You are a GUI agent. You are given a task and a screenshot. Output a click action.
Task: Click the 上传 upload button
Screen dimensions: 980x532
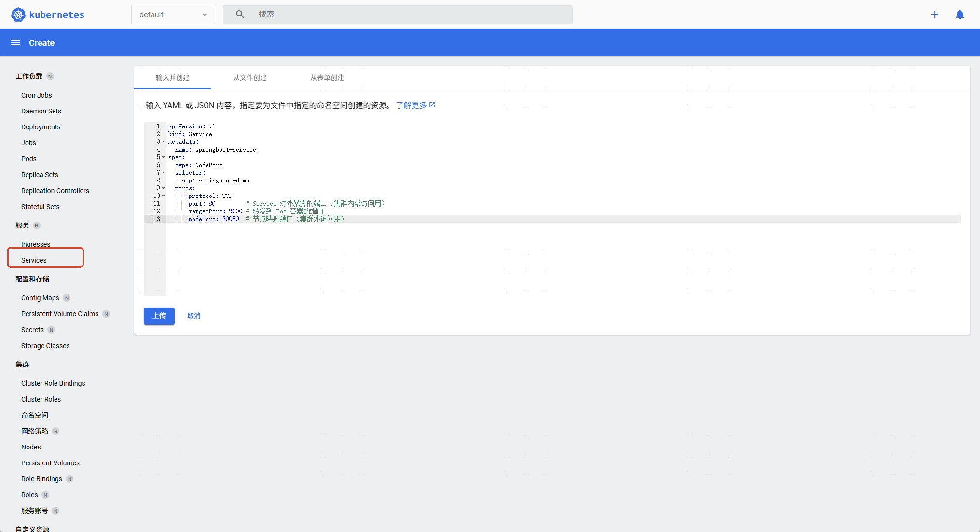tap(159, 316)
